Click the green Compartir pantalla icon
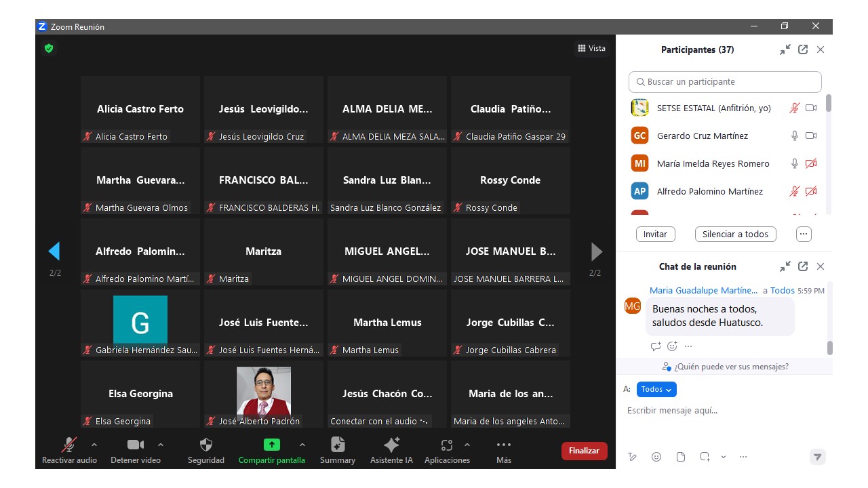 [271, 445]
